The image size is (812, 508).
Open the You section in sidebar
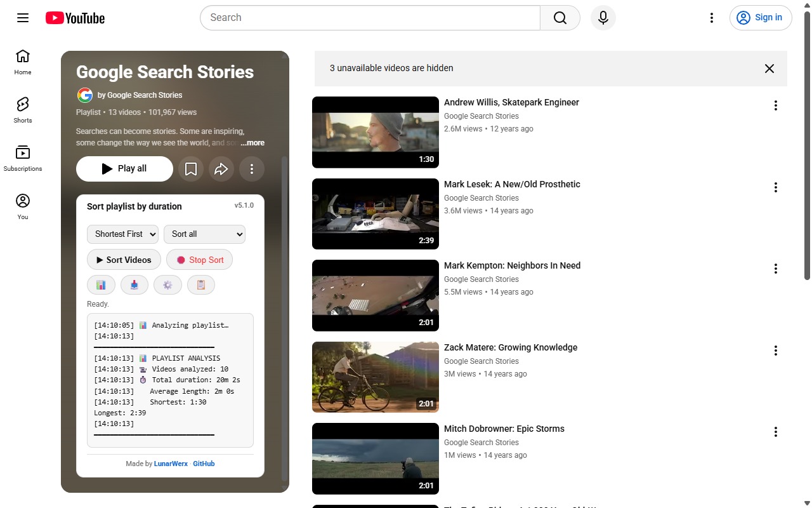23,206
